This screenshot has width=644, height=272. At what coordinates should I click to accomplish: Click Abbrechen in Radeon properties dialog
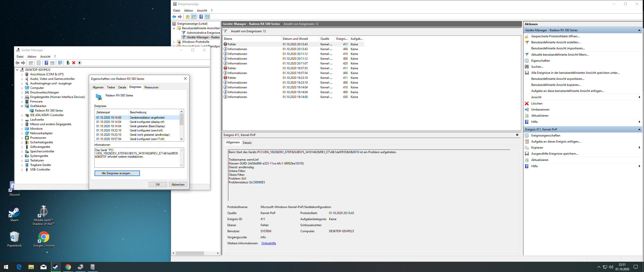178,185
